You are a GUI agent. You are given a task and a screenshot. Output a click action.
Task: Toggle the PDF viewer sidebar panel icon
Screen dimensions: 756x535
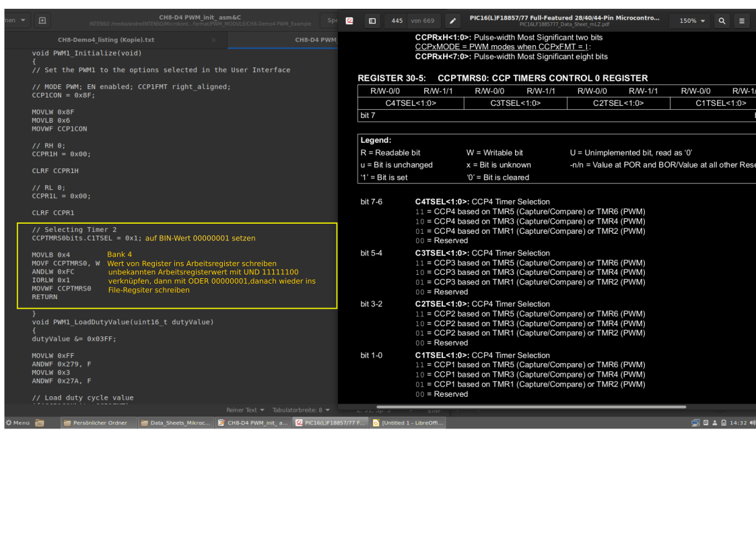pyautogui.click(x=372, y=21)
